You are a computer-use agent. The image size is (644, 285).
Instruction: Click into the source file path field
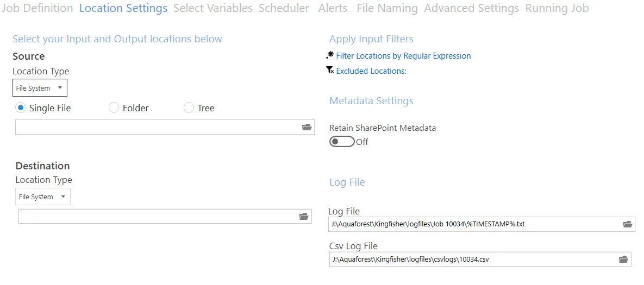[x=158, y=127]
